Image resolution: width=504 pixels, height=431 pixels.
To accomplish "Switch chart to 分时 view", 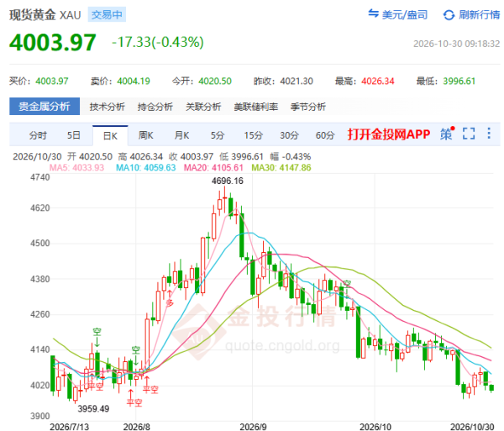I will click(x=38, y=135).
